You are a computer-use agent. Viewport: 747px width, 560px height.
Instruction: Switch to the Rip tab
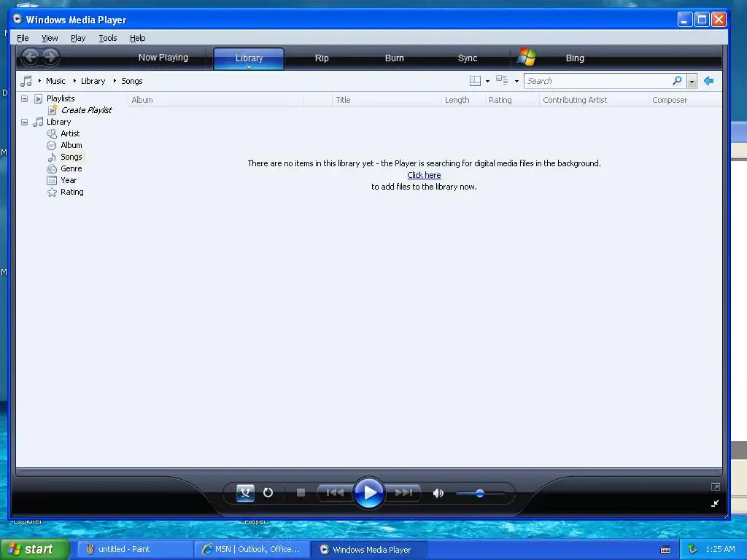[x=322, y=58]
